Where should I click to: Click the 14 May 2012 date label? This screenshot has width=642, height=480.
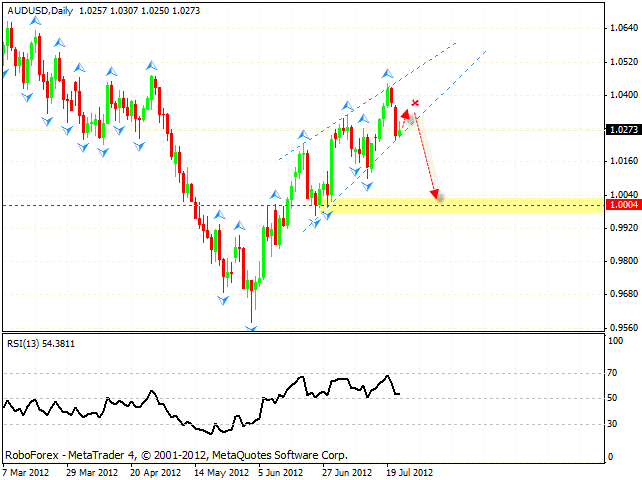point(222,473)
